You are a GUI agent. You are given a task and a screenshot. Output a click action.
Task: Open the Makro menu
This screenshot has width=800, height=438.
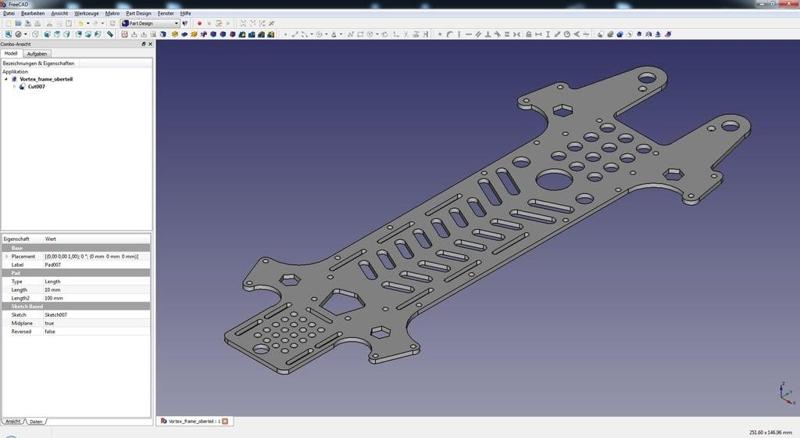(113, 13)
